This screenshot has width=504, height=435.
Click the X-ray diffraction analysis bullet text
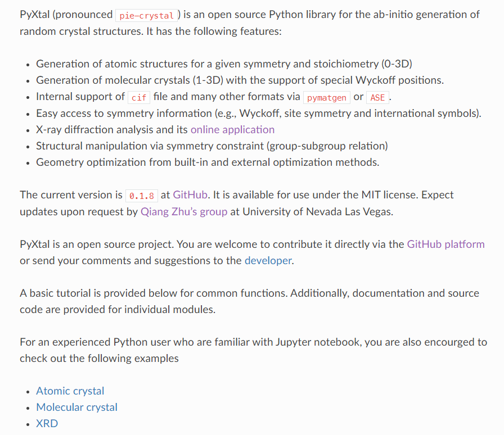tap(155, 129)
